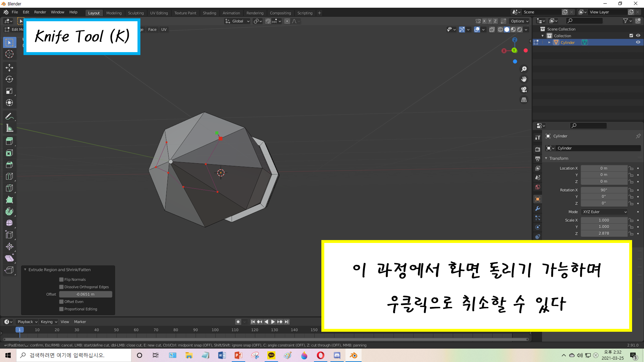The image size is (644, 362).
Task: Open the Options button in header
Action: pos(519,21)
